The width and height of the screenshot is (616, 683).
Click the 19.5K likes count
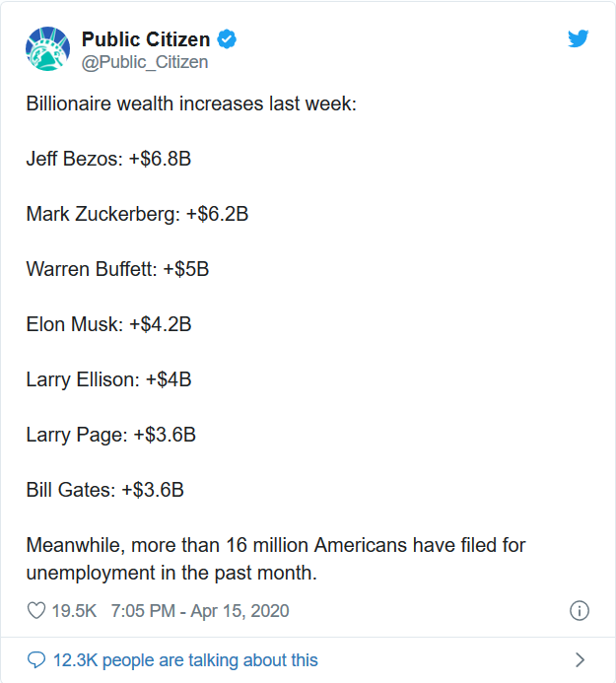(74, 611)
